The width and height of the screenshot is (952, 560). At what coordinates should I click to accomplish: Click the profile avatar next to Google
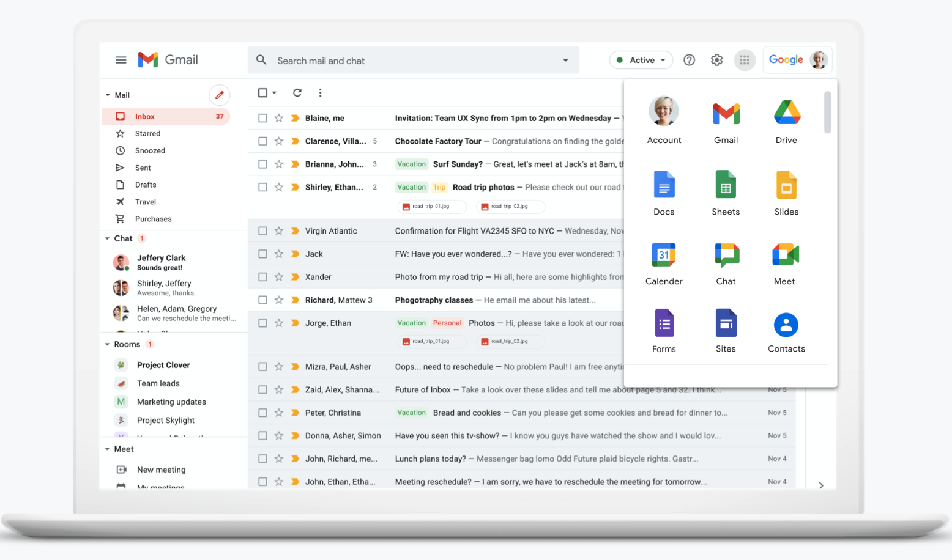tap(819, 60)
